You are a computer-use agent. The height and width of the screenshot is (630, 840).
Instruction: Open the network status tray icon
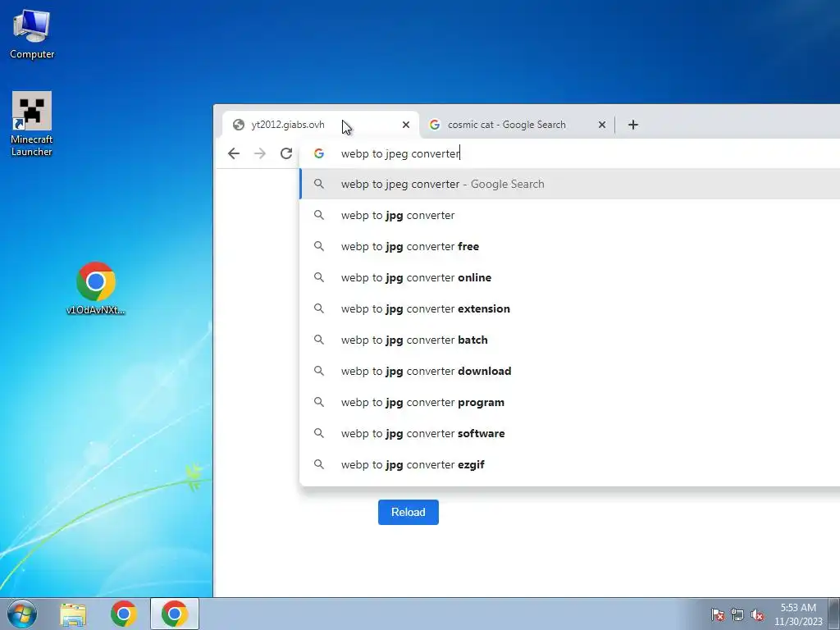coord(737,614)
